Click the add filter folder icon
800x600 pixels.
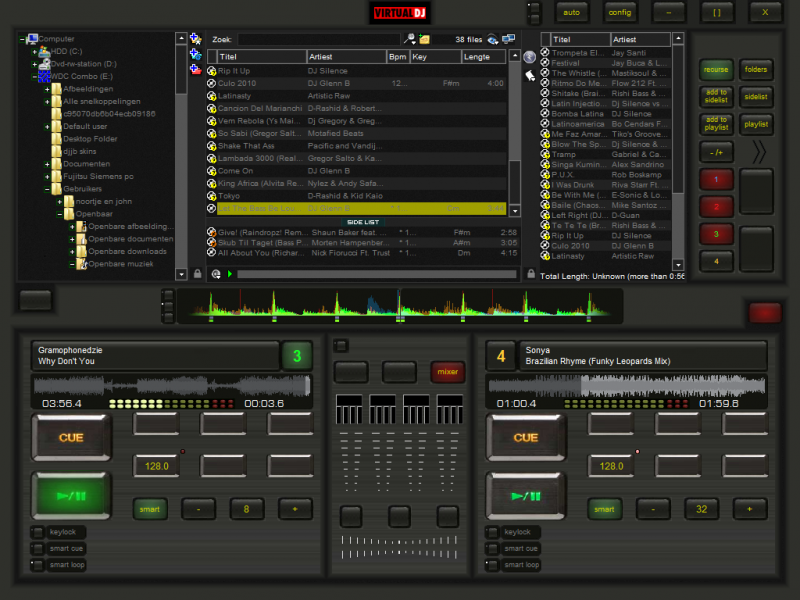(x=195, y=54)
